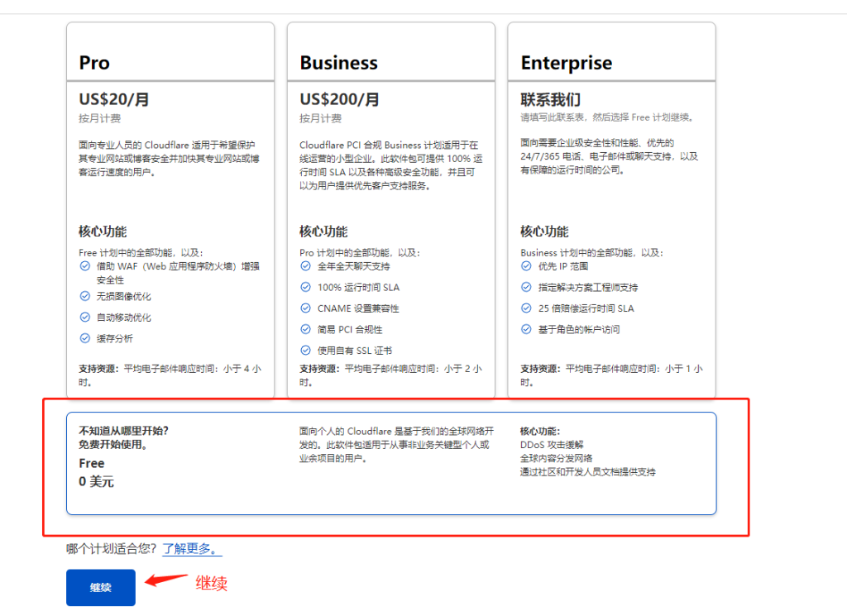Open the 了解更多 learn more link
This screenshot has height=616, width=847.
coord(192,548)
